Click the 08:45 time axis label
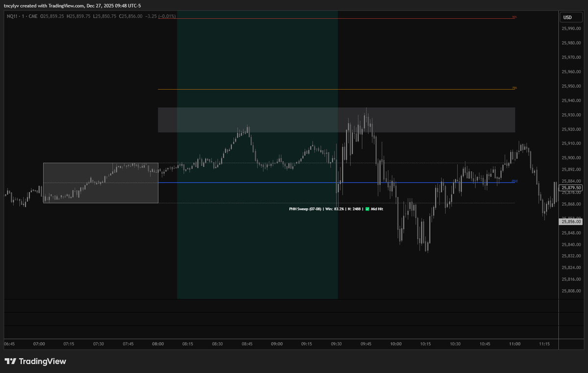The width and height of the screenshot is (588, 373). pos(247,344)
